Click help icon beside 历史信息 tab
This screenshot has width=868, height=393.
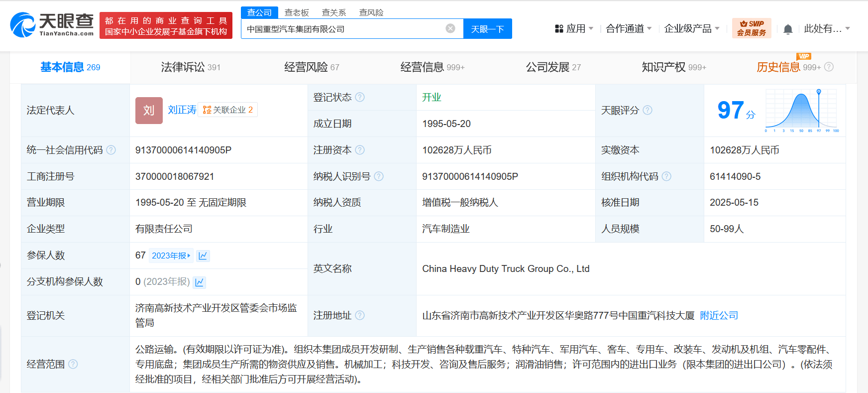click(x=829, y=67)
